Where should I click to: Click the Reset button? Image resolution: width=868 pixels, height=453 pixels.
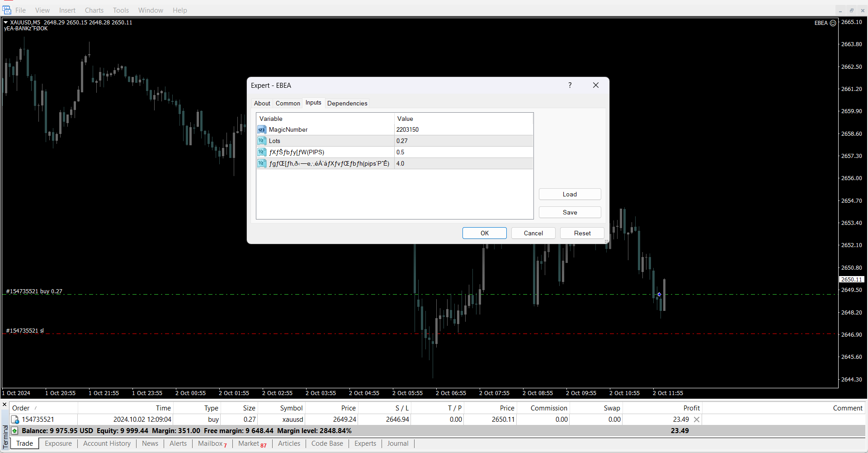(x=582, y=233)
